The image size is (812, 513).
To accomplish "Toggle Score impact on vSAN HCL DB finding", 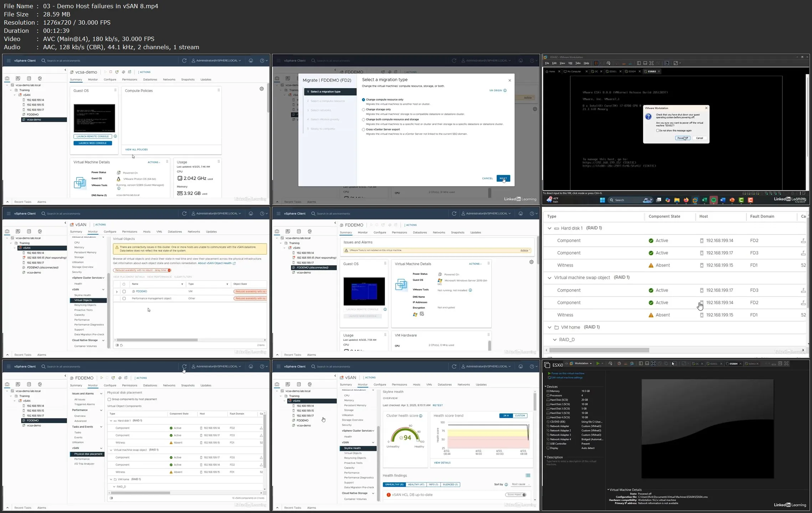I will pos(516,495).
